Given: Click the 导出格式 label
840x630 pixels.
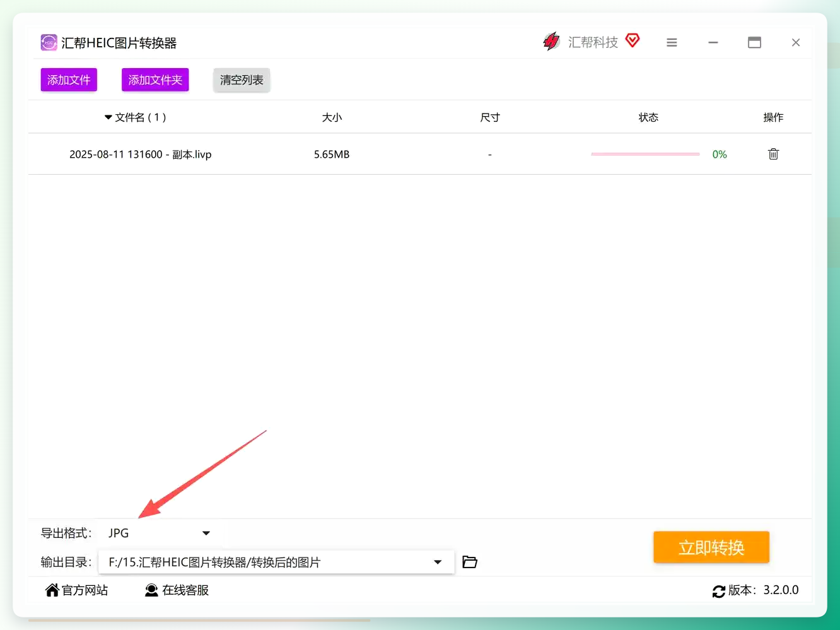Looking at the screenshot, I should click(66, 533).
